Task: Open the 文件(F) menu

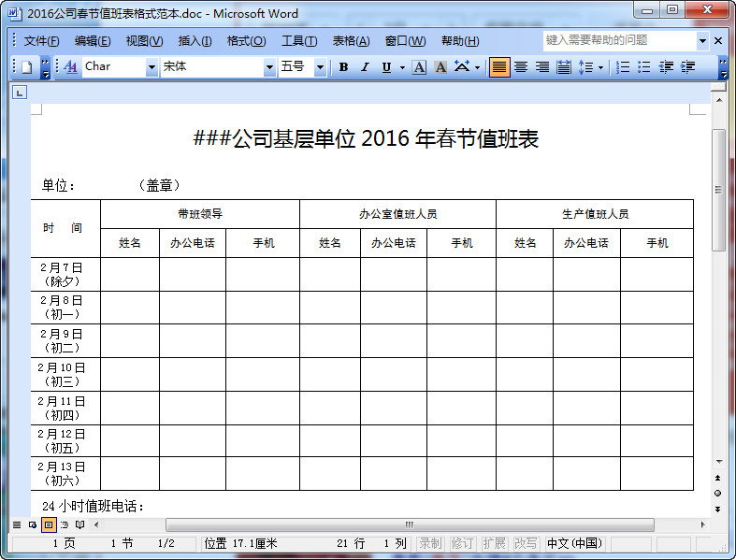Action: pyautogui.click(x=41, y=41)
